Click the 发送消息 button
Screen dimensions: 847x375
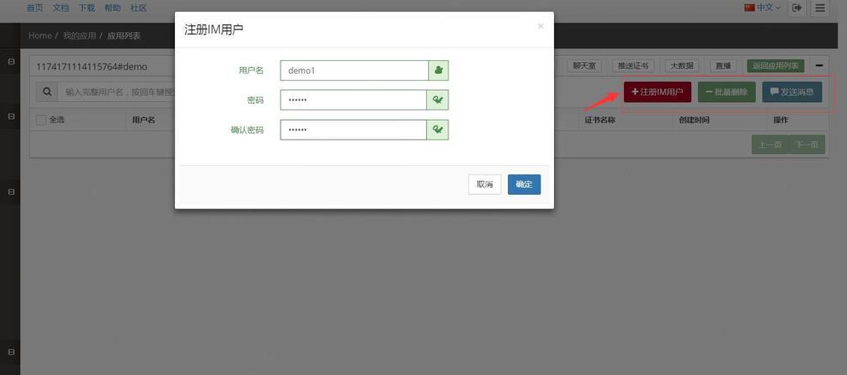tap(792, 92)
